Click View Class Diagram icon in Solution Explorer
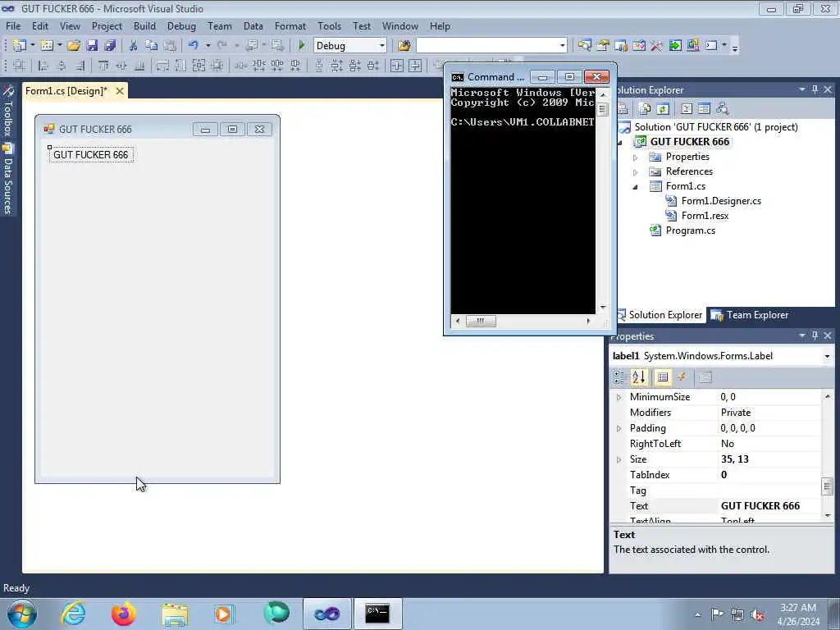The width and height of the screenshot is (840, 630). point(723,109)
